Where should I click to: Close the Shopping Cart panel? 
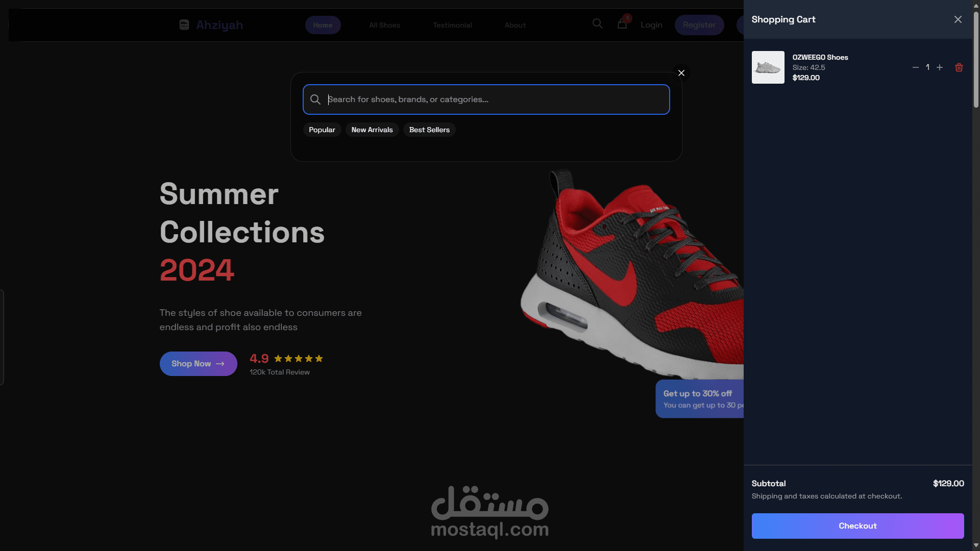958,19
